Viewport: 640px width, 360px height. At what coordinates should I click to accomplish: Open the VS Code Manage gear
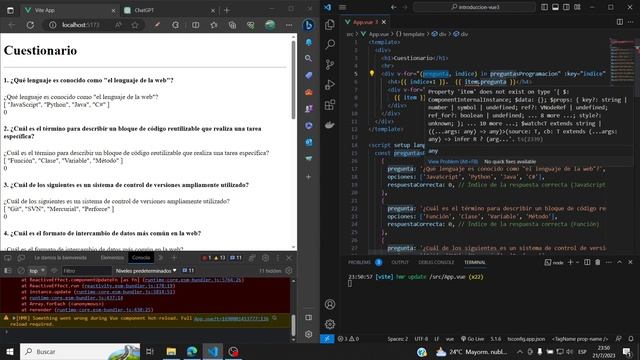click(330, 324)
